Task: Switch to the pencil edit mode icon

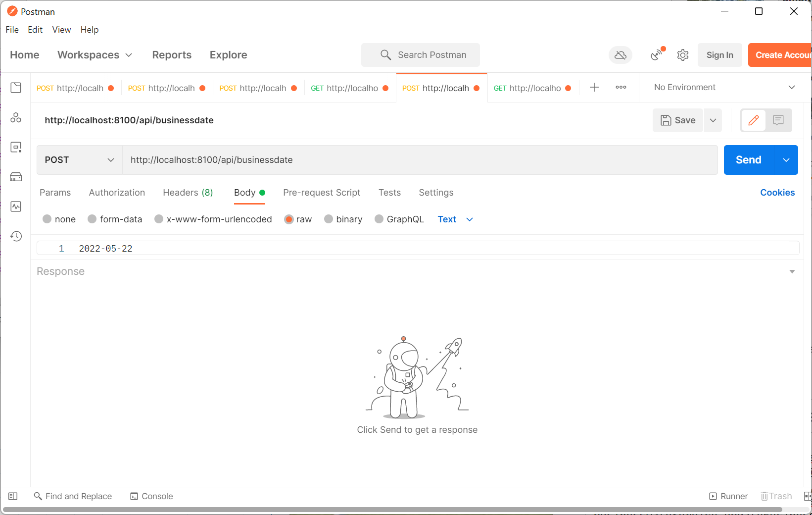Action: 754,120
